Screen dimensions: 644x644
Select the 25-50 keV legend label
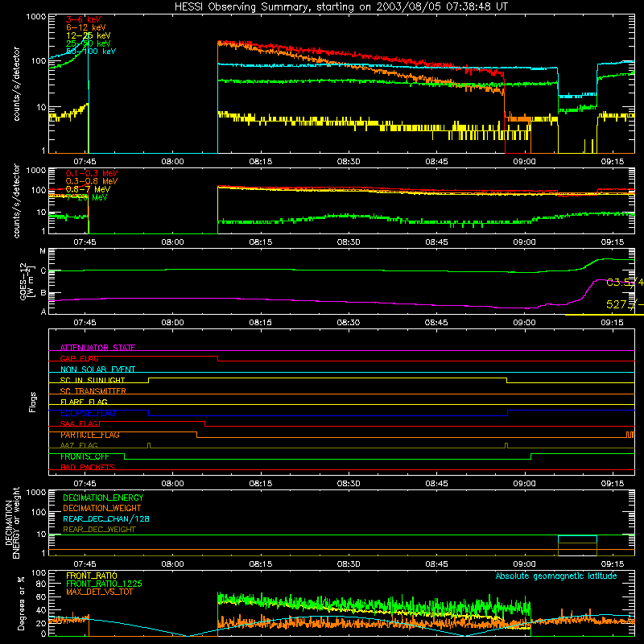coord(89,43)
